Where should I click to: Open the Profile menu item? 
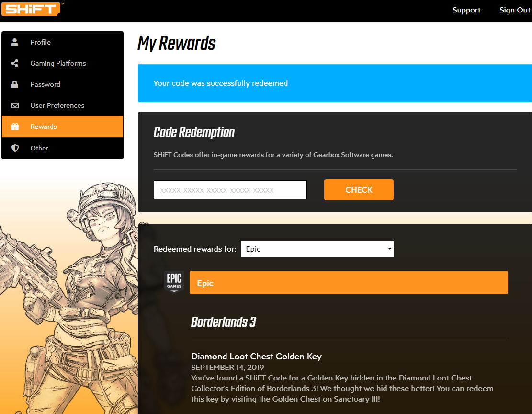tap(41, 42)
